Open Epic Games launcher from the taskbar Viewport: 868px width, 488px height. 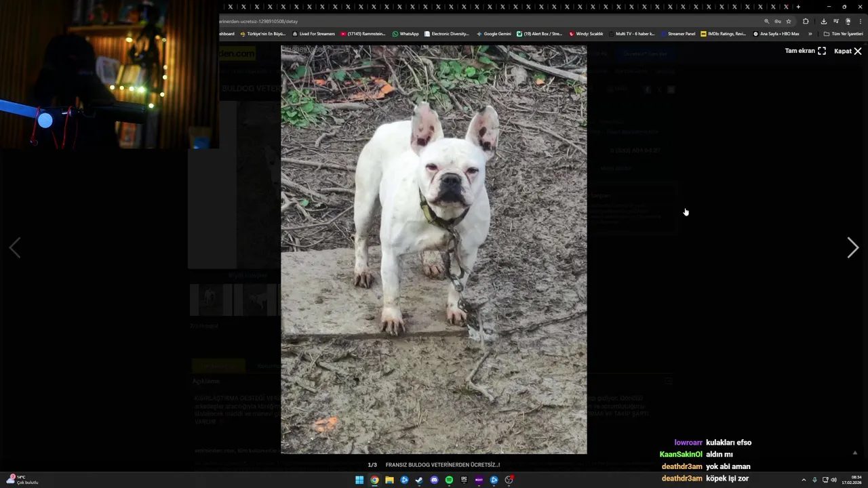point(464,480)
